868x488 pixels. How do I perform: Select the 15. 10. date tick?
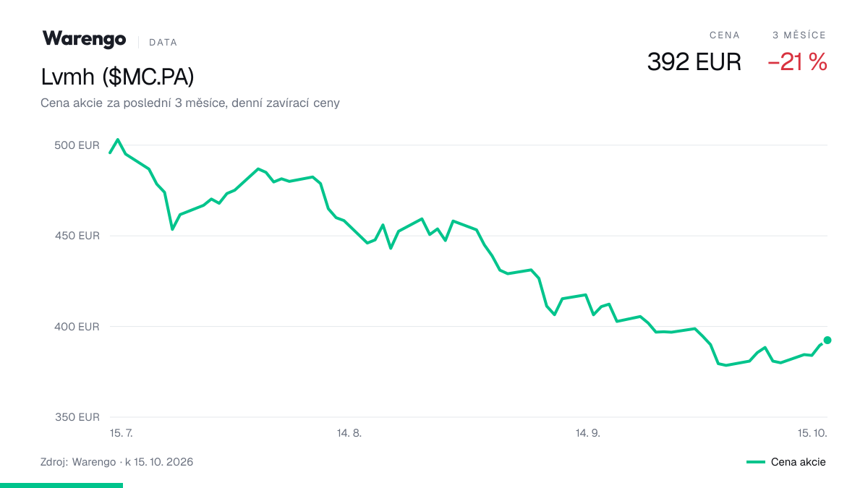(812, 433)
